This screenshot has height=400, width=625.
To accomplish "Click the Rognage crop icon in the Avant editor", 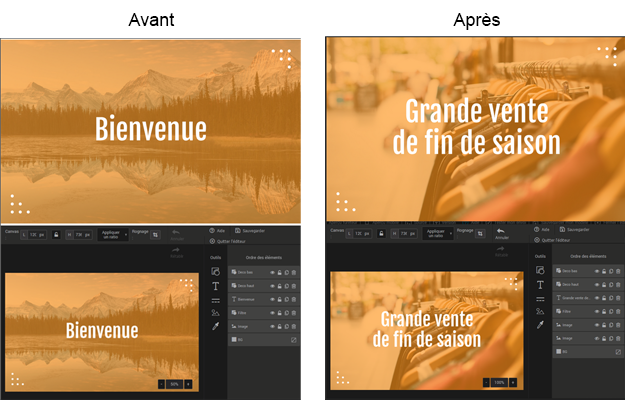I will point(155,233).
